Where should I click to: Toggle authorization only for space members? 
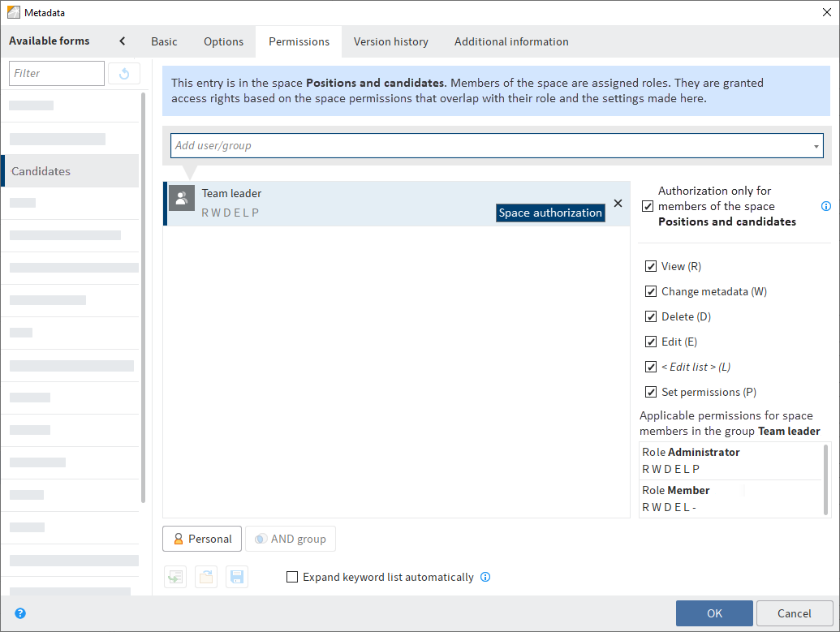(x=648, y=206)
